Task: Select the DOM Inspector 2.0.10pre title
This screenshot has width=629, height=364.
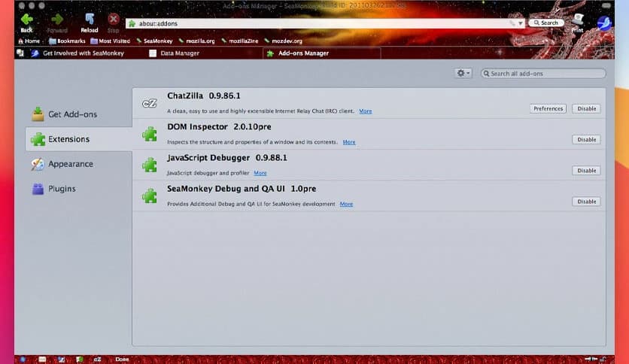Action: click(x=219, y=126)
